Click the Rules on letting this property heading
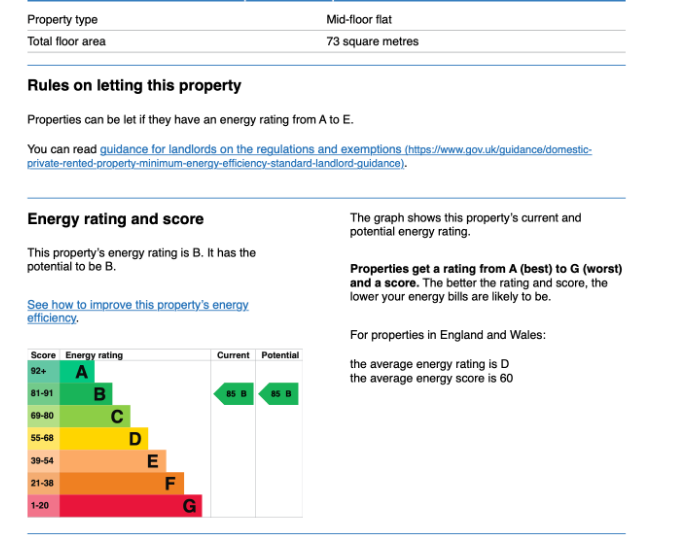 [x=134, y=86]
